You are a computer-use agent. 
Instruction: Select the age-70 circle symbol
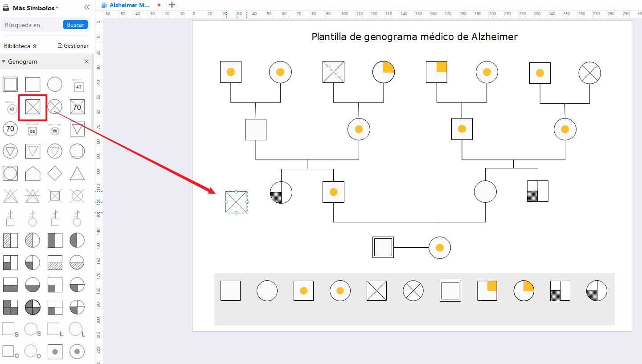pyautogui.click(x=10, y=129)
